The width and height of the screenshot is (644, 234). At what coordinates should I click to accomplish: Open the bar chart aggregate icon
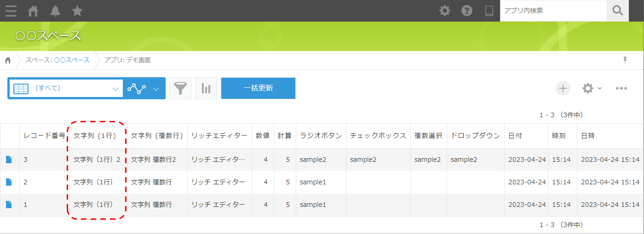tap(206, 88)
